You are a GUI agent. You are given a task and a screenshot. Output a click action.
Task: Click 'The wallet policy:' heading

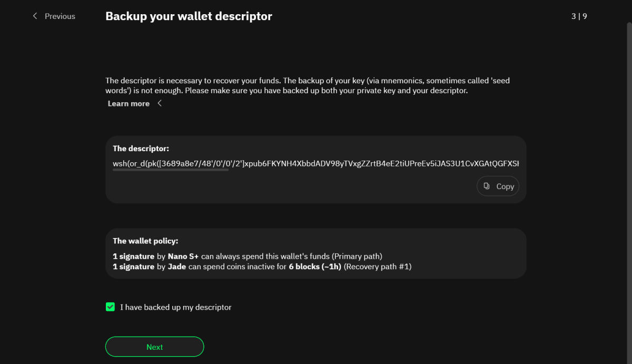pos(145,241)
